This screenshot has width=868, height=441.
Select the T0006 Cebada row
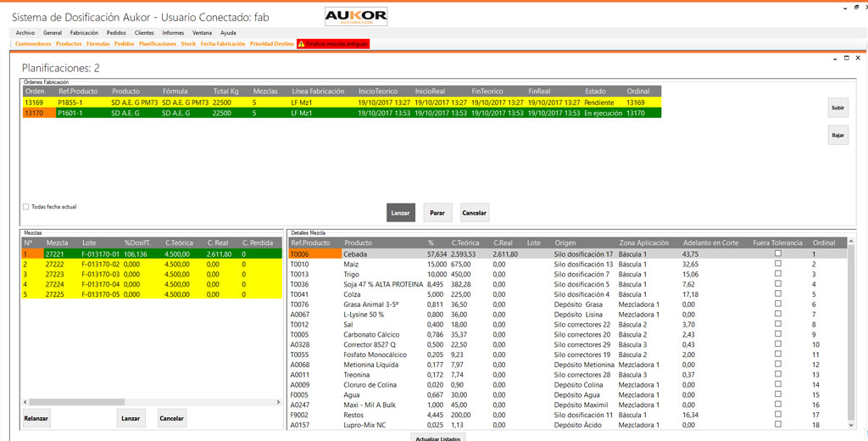567,254
